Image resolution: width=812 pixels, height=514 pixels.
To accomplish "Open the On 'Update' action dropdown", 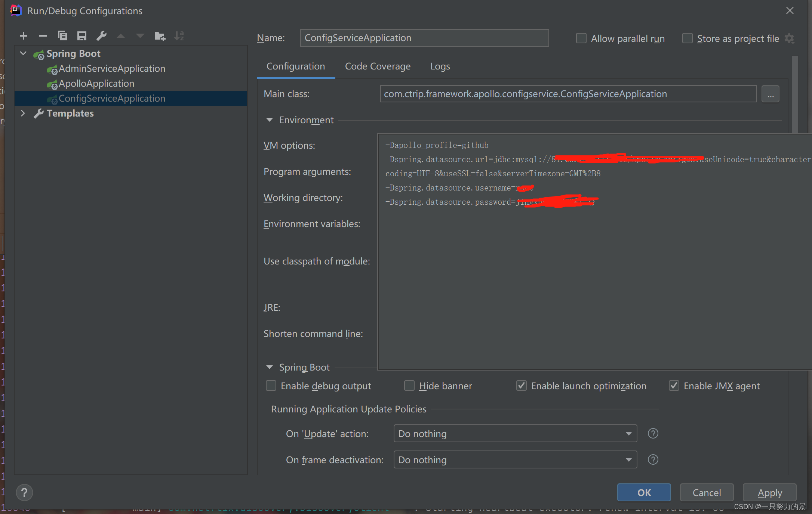I will point(515,433).
